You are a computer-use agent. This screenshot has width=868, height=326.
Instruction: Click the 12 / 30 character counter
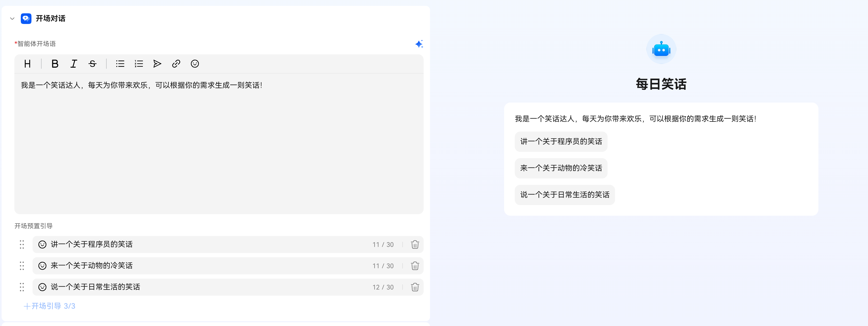383,287
